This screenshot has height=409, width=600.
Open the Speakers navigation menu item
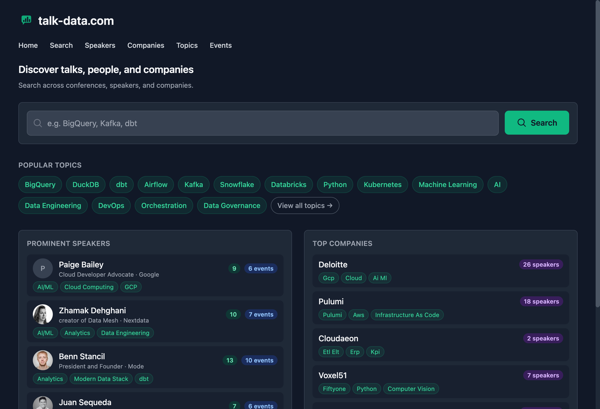(x=100, y=45)
